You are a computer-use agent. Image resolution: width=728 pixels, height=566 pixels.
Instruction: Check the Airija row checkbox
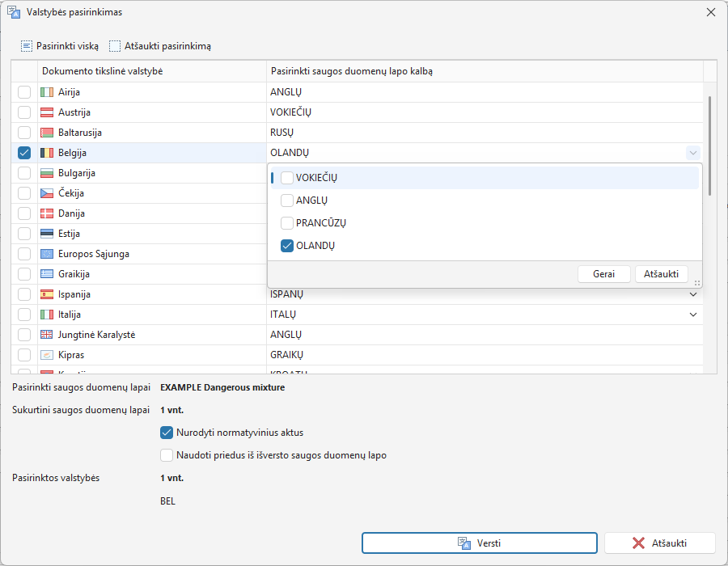coord(24,92)
